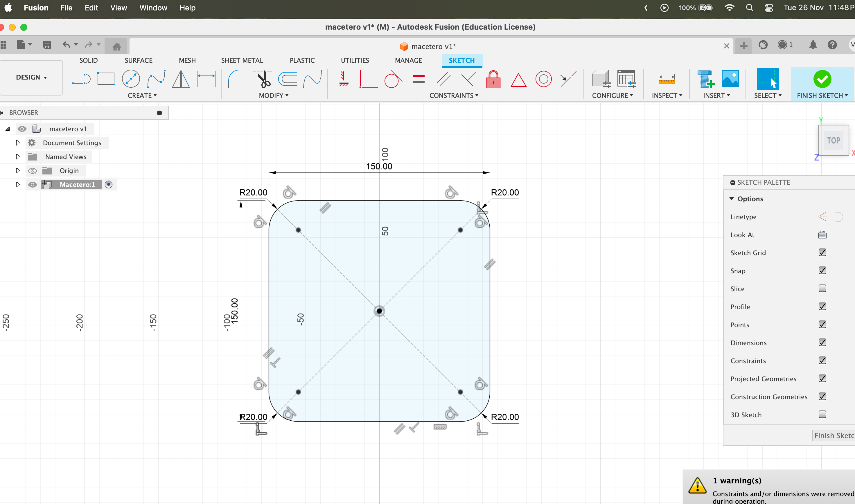Screen dimensions: 855x504
Task: Open the File menu
Action: pyautogui.click(x=66, y=8)
